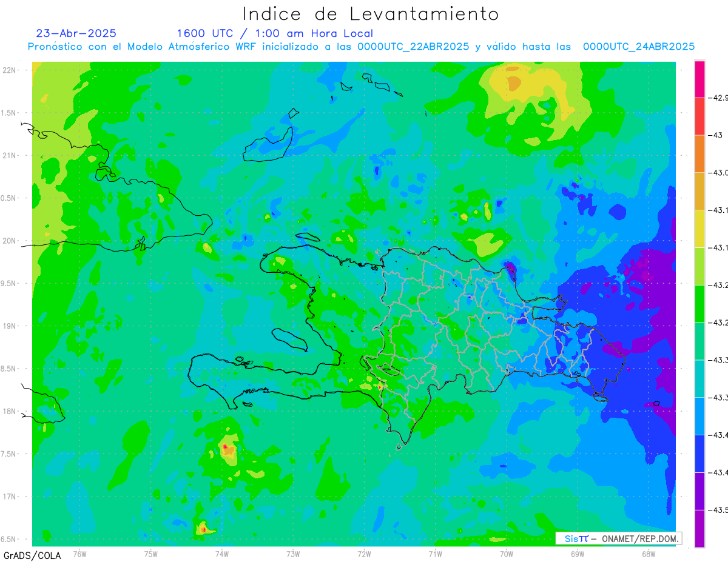The width and height of the screenshot is (728, 562).
Task: Click the '22N' latitude label
Action: pos(10,70)
